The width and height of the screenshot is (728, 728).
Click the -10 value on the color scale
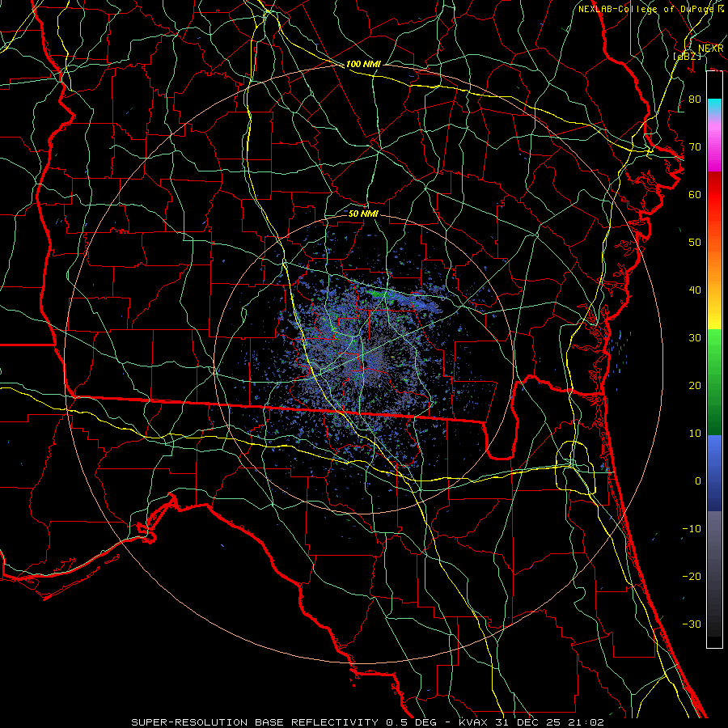(x=692, y=529)
